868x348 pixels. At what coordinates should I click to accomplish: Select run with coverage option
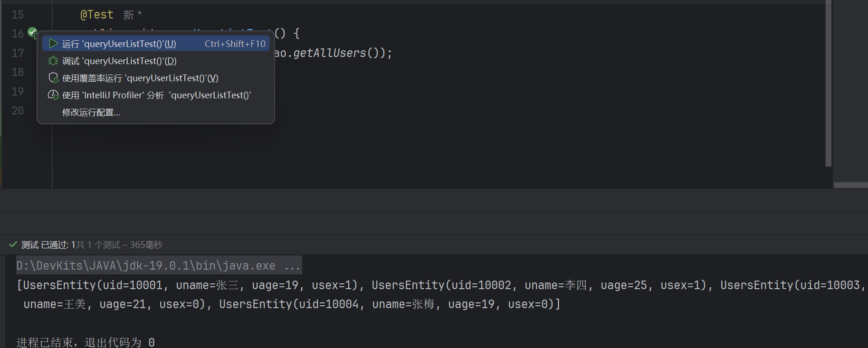tap(156, 78)
